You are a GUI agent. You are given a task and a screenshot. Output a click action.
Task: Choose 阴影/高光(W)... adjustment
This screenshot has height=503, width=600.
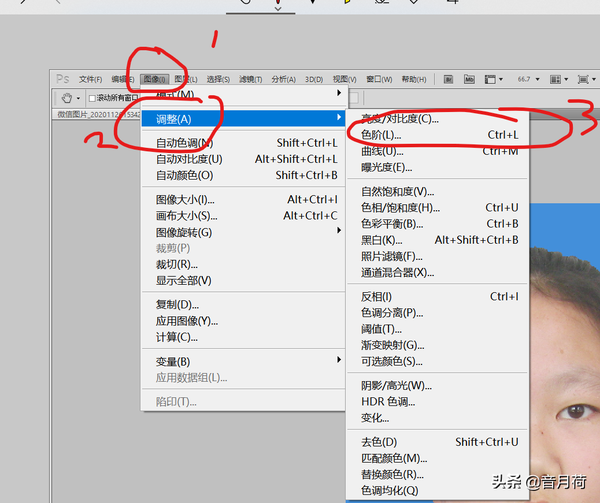(x=438, y=386)
